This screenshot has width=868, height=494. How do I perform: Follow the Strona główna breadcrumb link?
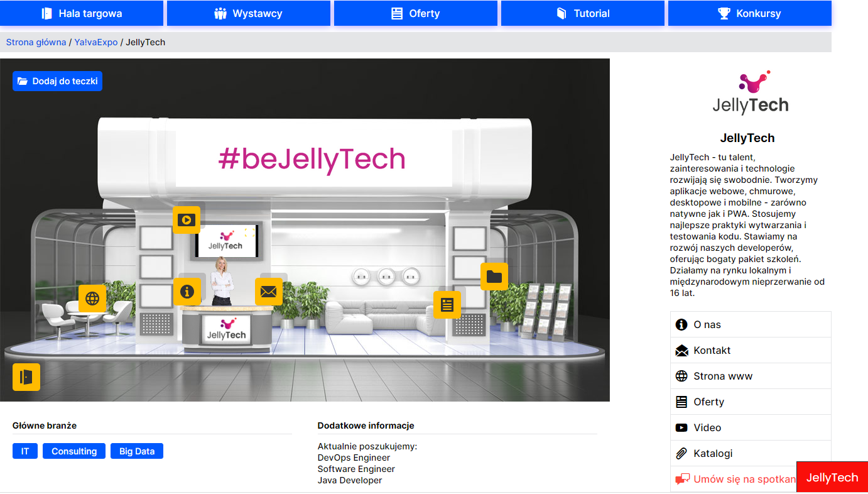tap(36, 42)
